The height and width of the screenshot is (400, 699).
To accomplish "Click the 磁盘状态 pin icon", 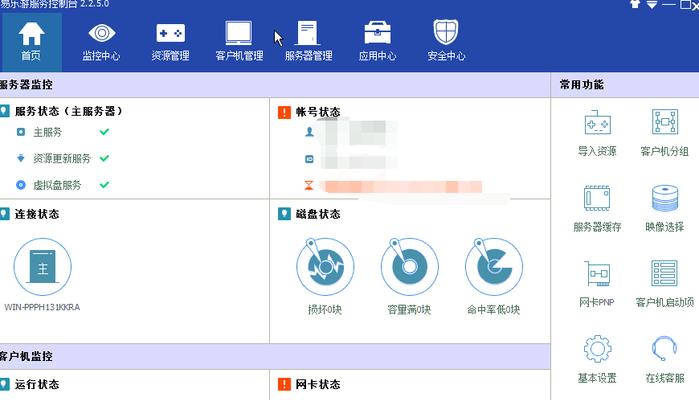I will click(x=284, y=214).
